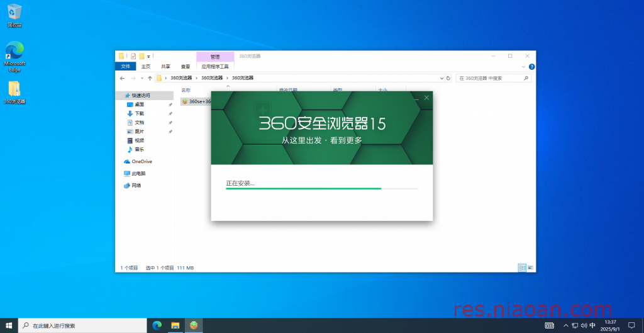Open the Recycle Bin desktop icon
Screen dimensions: 644x333
click(x=14, y=15)
